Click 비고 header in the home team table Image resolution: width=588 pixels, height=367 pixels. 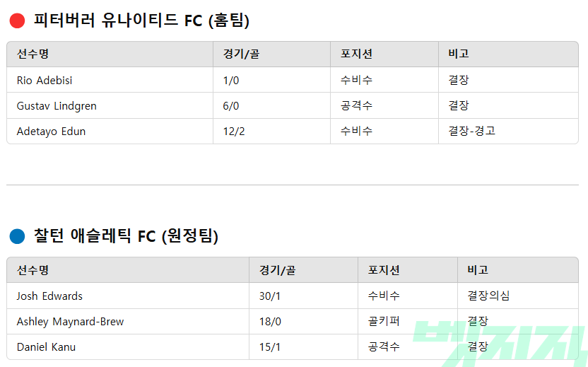(458, 54)
